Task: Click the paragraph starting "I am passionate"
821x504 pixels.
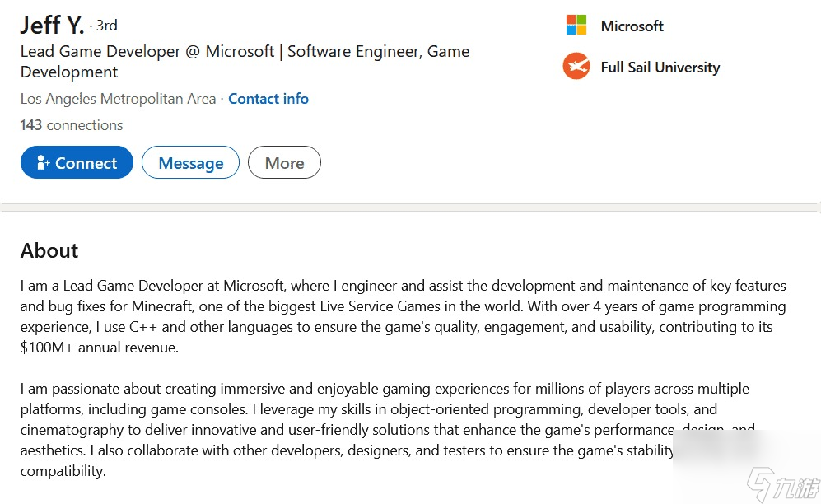Action: click(x=388, y=430)
